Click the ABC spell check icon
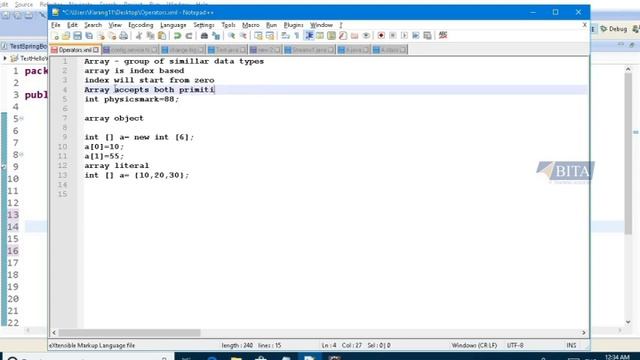This screenshot has height=360, width=640. click(x=443, y=36)
